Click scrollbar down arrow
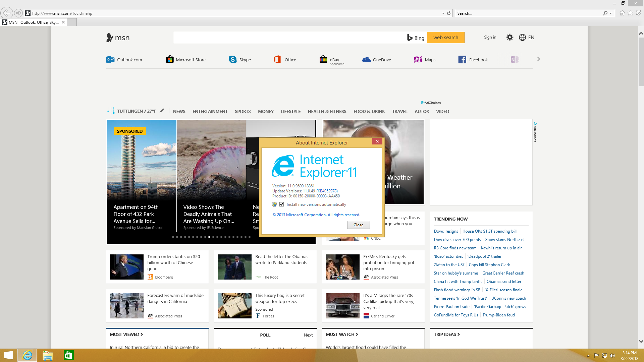 click(641, 342)
